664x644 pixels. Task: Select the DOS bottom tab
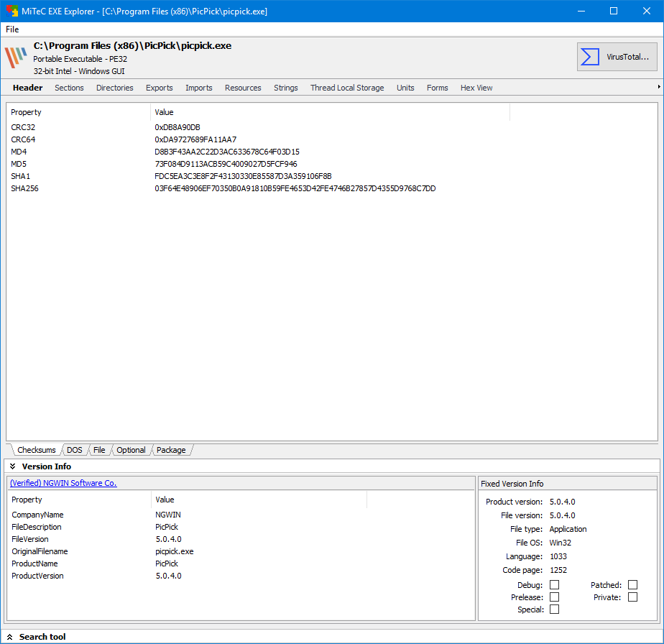(75, 450)
